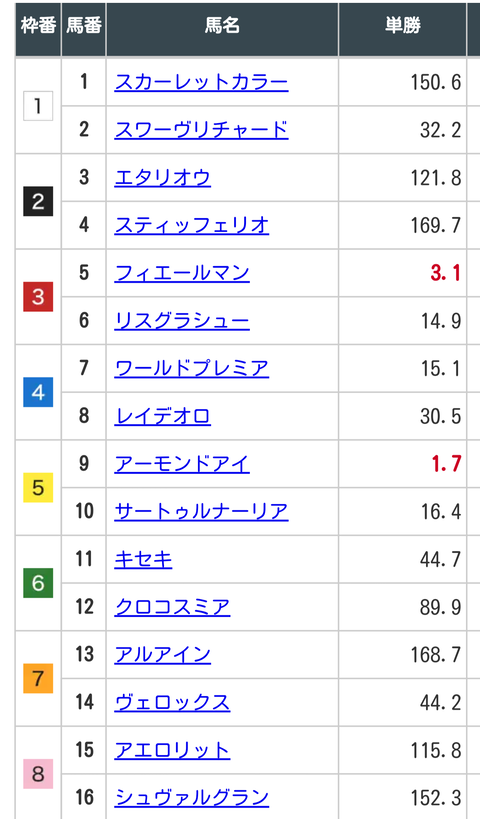Select スティッフェリオ horse link
Screen dimensions: 480x819
tap(192, 226)
